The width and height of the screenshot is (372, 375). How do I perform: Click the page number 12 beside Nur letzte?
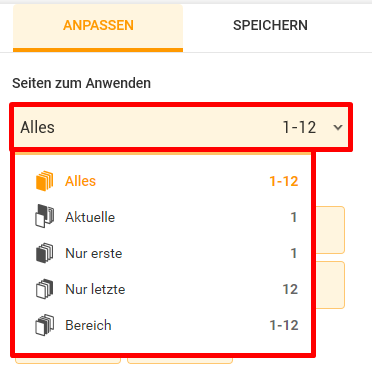(x=290, y=289)
